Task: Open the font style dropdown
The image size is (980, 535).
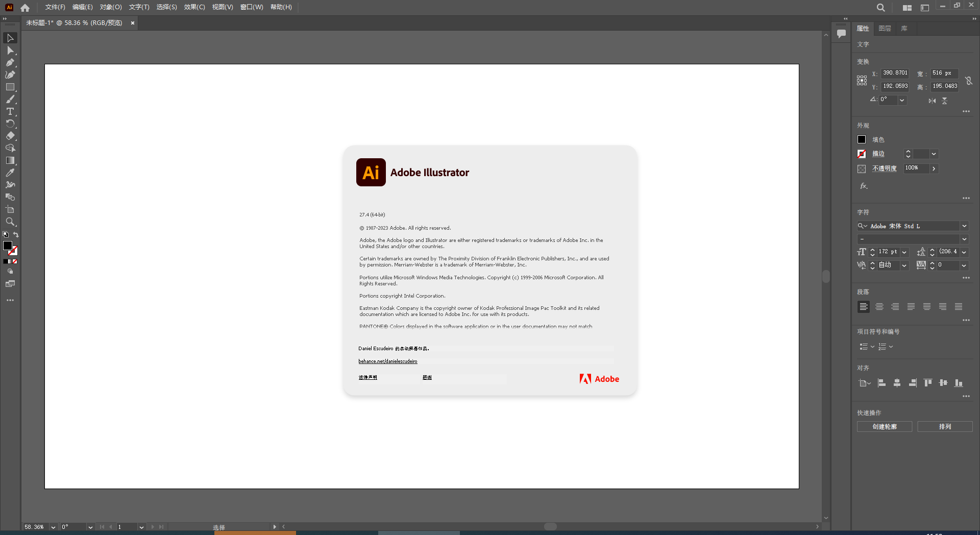Action: click(964, 239)
